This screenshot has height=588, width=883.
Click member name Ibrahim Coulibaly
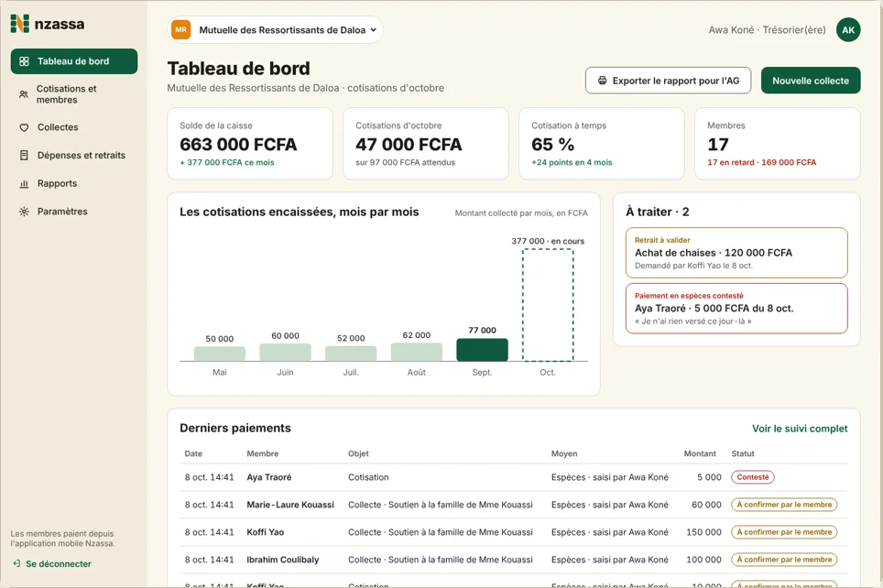point(283,560)
